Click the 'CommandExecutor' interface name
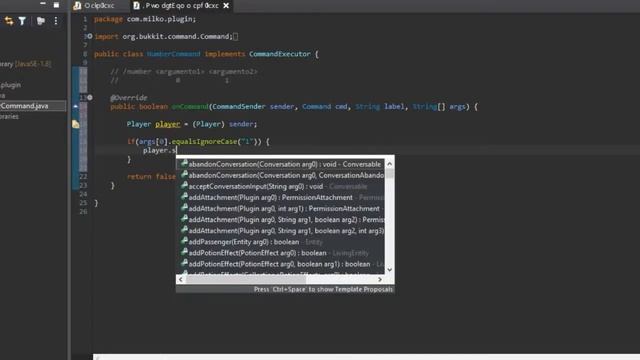640x360 pixels. (280, 54)
